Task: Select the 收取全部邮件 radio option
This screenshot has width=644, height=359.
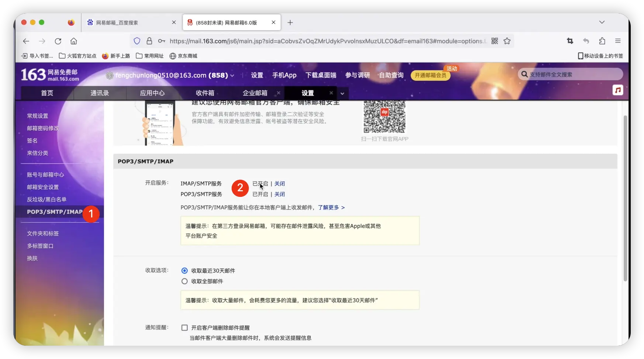Action: [x=184, y=281]
